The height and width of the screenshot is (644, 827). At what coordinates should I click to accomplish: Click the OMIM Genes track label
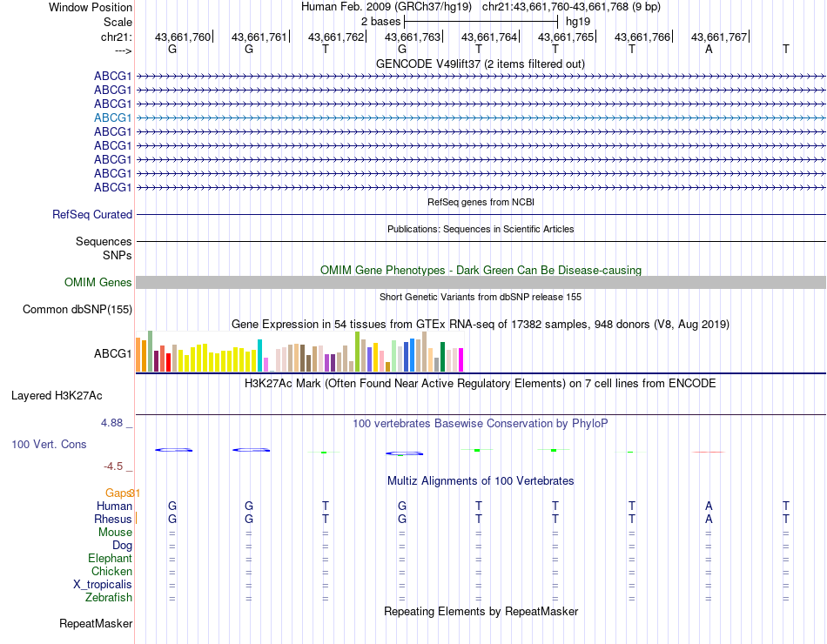(x=97, y=282)
